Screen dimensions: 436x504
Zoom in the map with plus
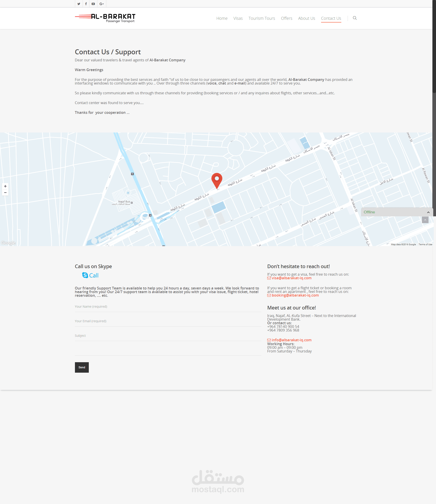click(5, 186)
